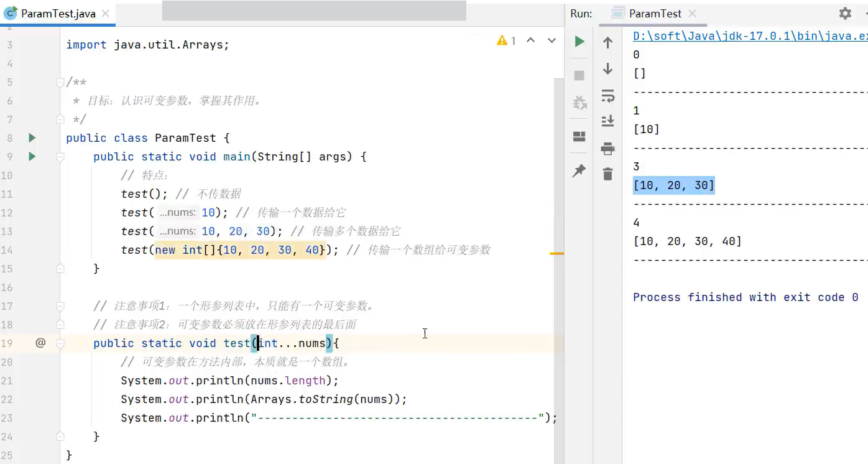868x464 pixels.
Task: Click console output line showing 3
Action: (x=637, y=167)
